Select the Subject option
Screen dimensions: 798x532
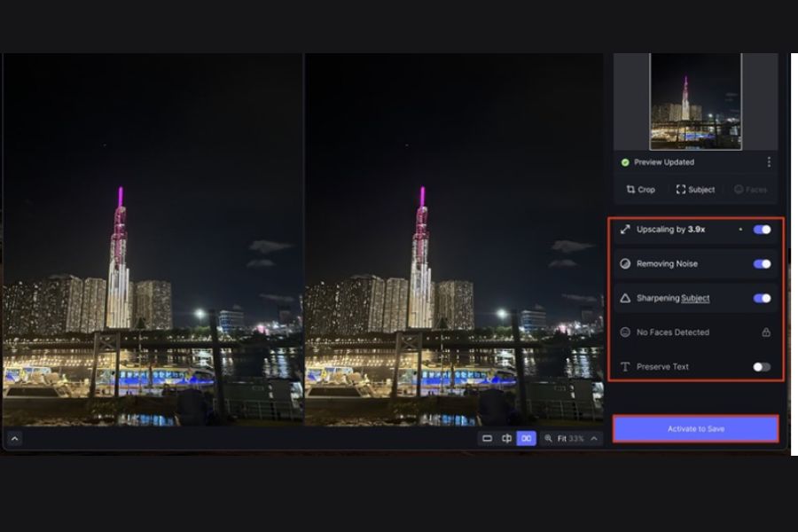[695, 190]
